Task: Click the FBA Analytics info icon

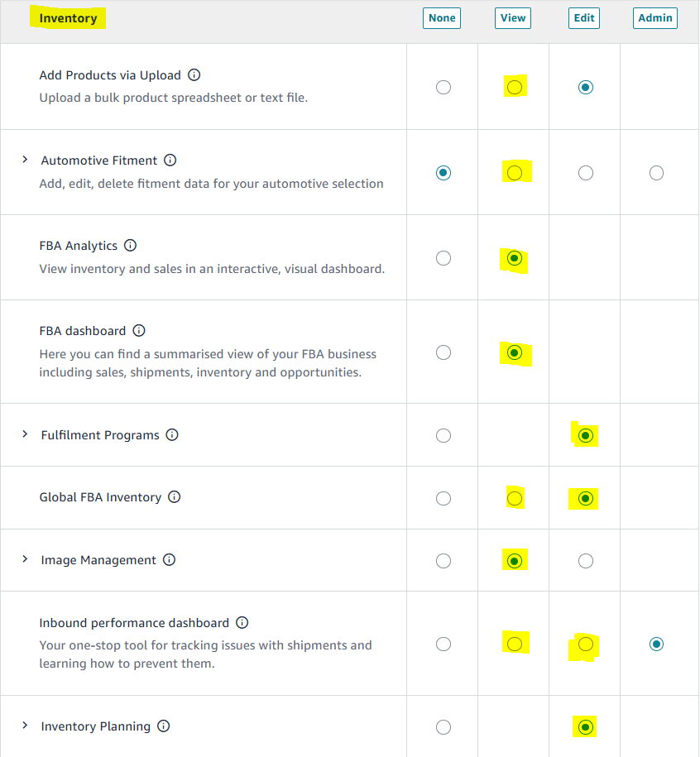Action: coord(131,246)
